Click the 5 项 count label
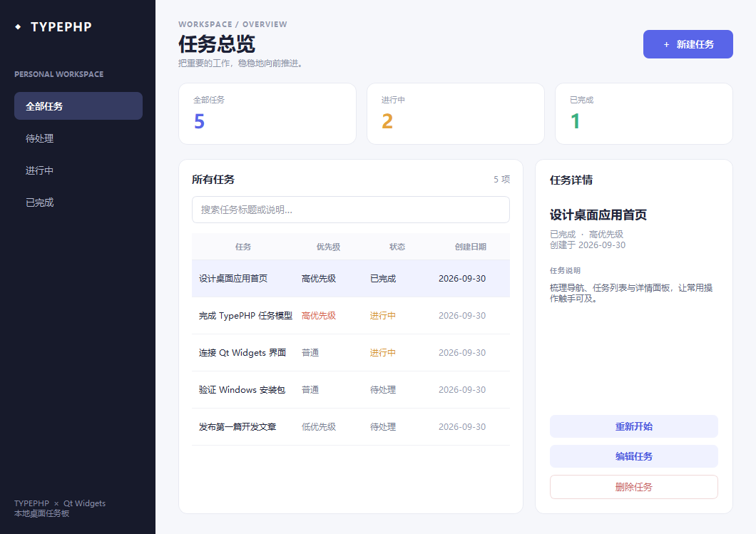Screen dimensions: 756x534 (501, 179)
